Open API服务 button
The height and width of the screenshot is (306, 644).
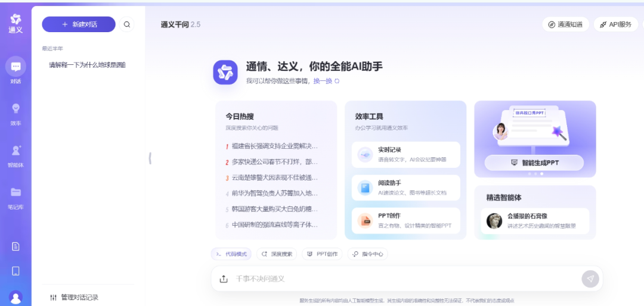coord(615,24)
